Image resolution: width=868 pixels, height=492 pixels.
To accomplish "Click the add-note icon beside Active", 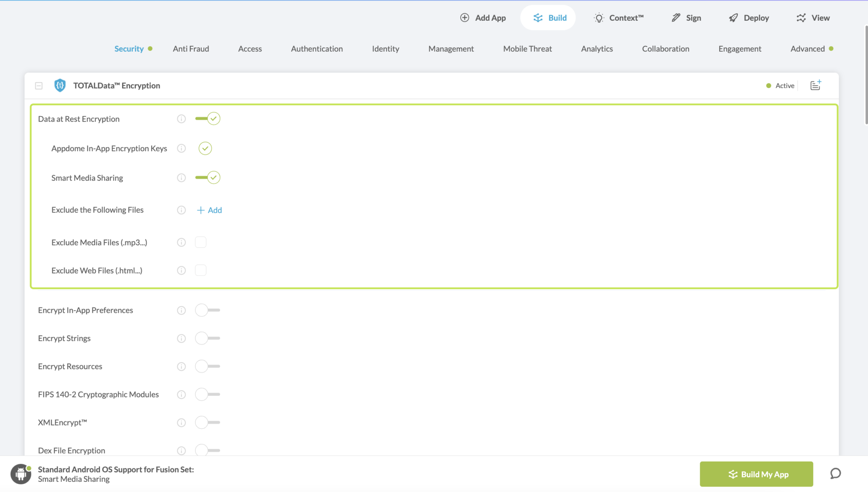I will 815,85.
